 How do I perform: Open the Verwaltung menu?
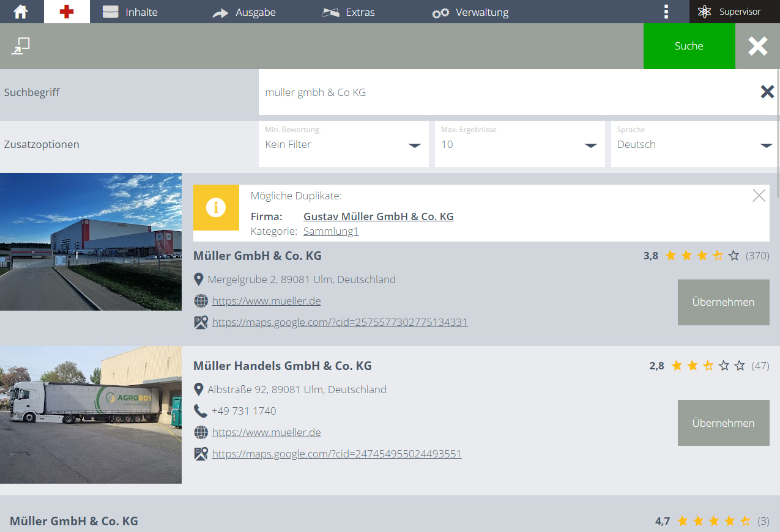click(470, 12)
